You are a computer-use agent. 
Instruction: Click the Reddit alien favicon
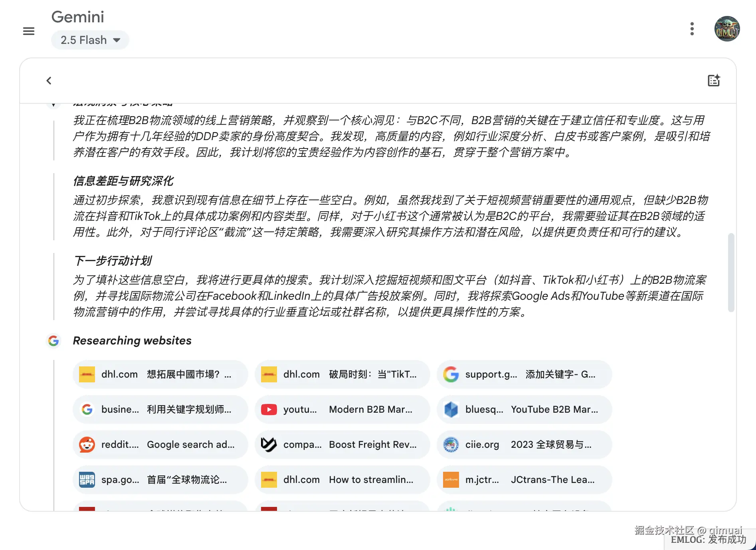point(87,444)
